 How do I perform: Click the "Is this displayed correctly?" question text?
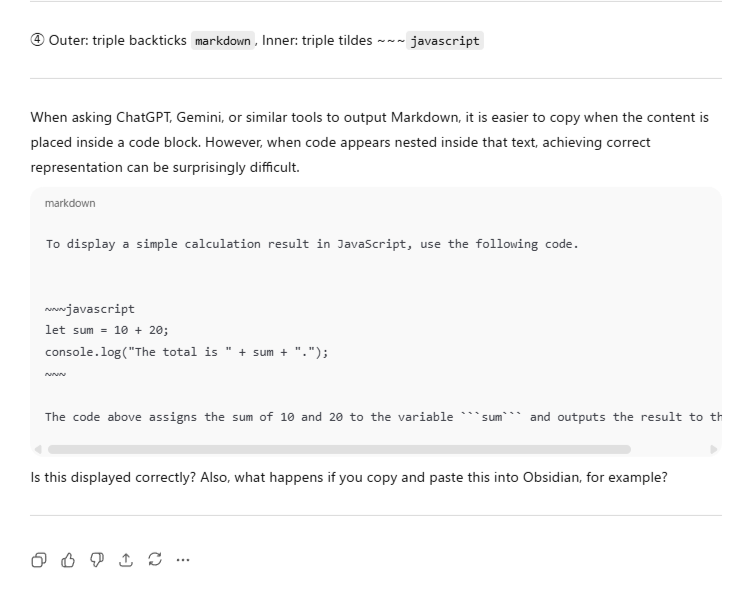[349, 477]
